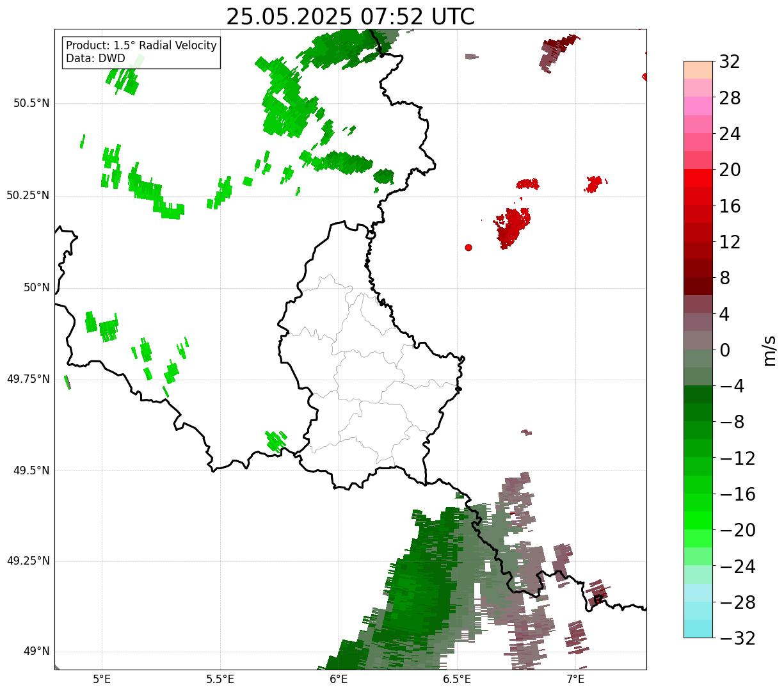784x692 pixels.
Task: Click the 50°N latitude label
Action: (x=36, y=287)
